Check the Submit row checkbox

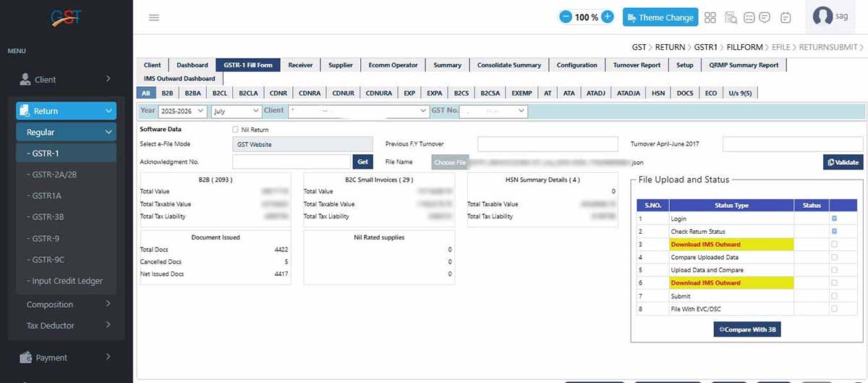[x=835, y=296]
